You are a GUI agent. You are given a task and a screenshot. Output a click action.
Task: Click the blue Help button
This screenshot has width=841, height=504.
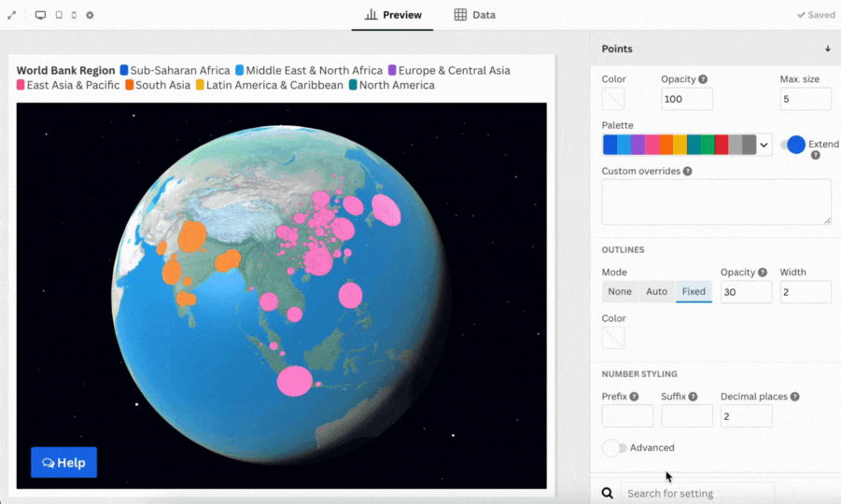tap(63, 463)
